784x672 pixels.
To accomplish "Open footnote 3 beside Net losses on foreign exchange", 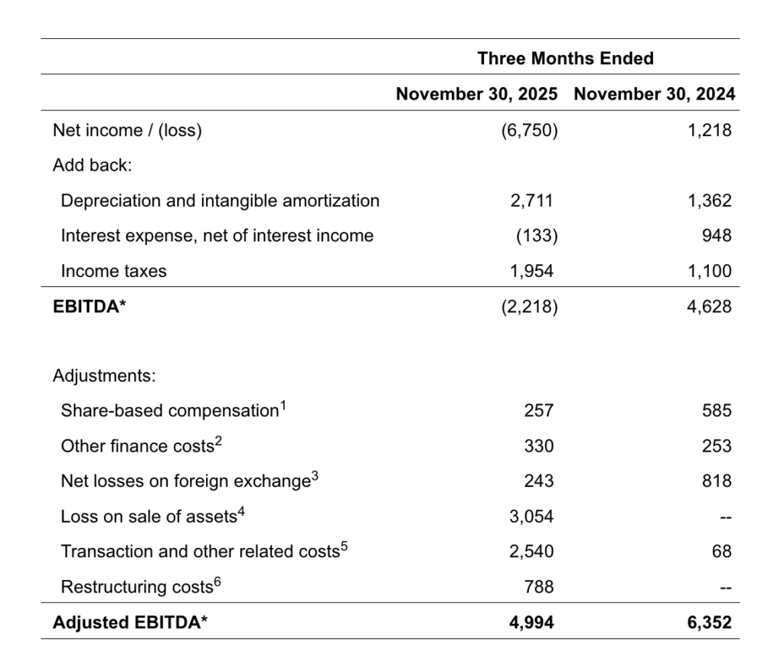I will click(315, 476).
